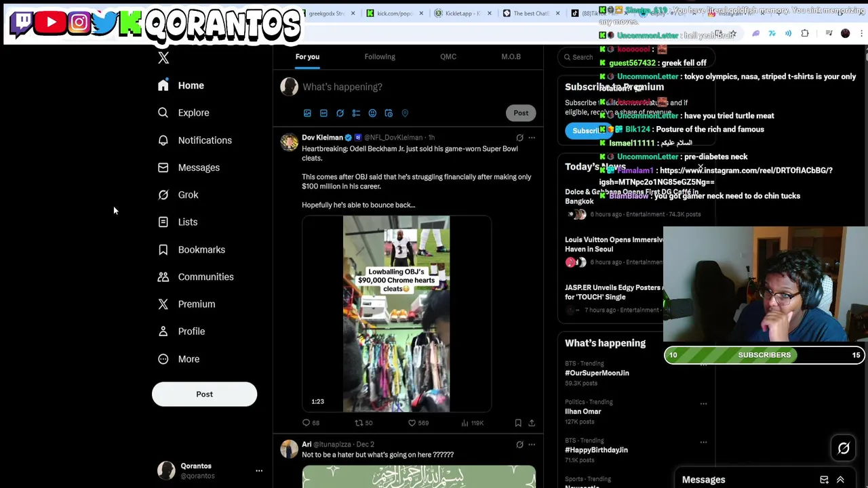Viewport: 868px width, 488px height.
Task: Add a poll to new post
Action: (356, 113)
